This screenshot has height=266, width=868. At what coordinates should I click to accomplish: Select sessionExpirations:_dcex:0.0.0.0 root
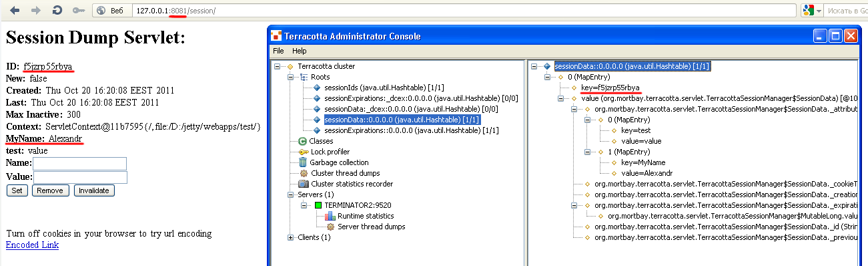[422, 98]
